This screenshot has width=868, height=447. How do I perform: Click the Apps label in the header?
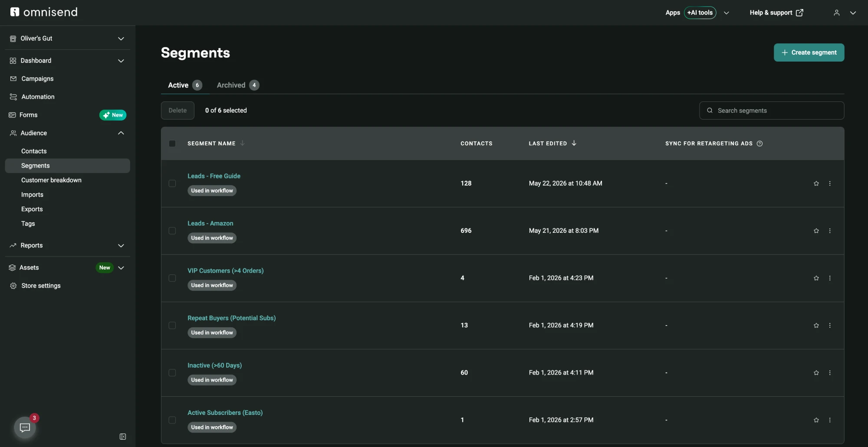click(673, 13)
